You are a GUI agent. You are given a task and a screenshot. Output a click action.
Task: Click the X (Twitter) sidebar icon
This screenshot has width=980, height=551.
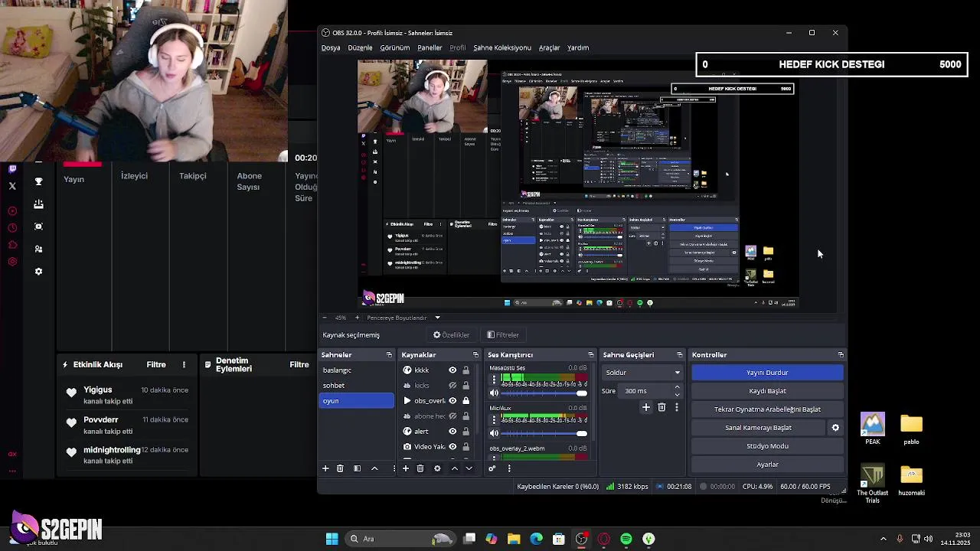pos(12,186)
